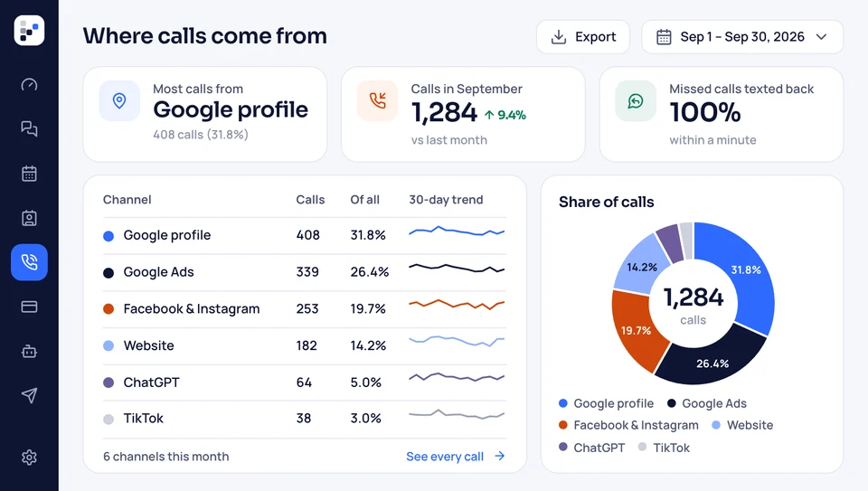Open the payments card icon in sidebar

click(x=29, y=307)
